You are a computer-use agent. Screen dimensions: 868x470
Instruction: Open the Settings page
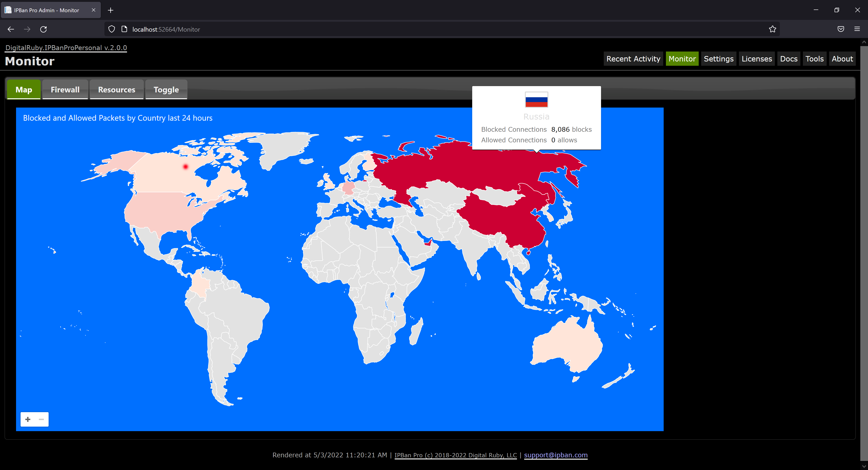tap(718, 59)
